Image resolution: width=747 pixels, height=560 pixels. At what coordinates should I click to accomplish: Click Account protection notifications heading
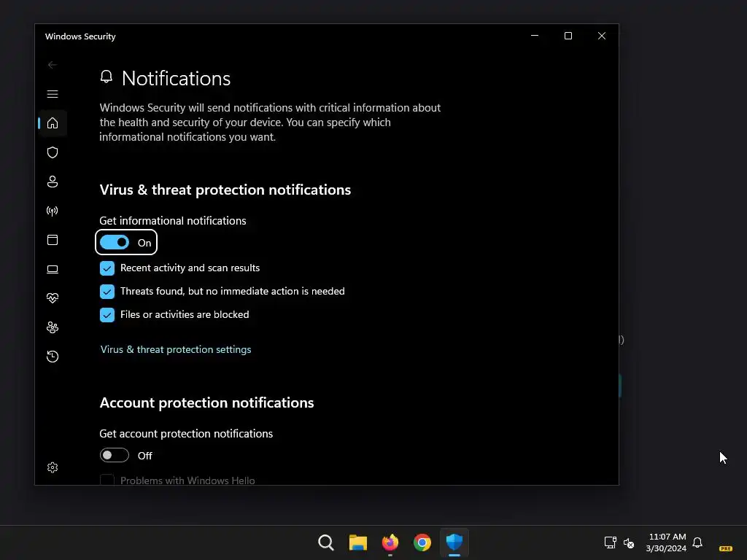[x=206, y=402]
